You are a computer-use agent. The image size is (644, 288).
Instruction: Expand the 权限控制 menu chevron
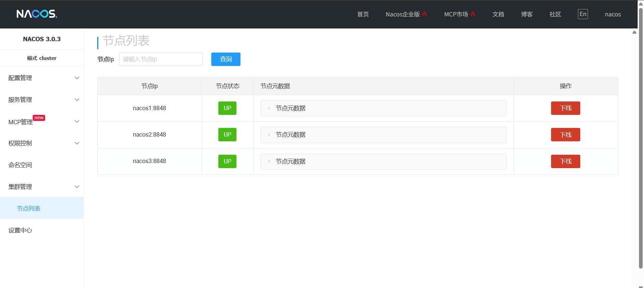tap(77, 143)
